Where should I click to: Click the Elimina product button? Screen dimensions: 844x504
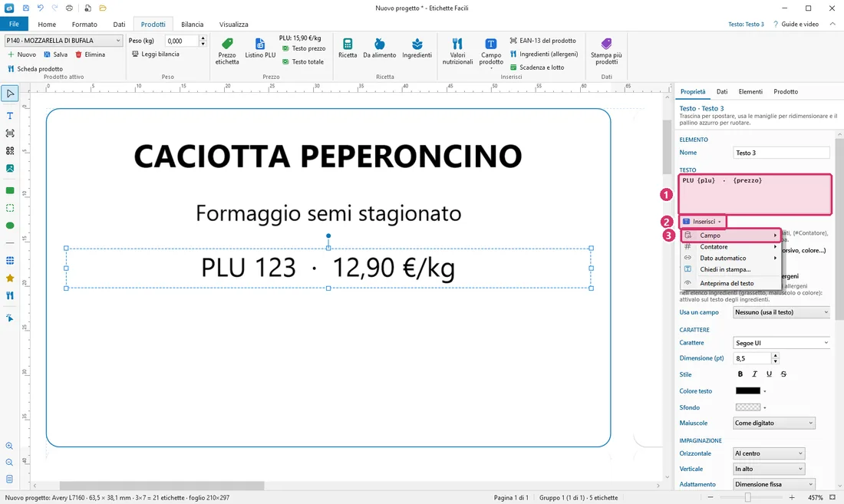pyautogui.click(x=90, y=54)
